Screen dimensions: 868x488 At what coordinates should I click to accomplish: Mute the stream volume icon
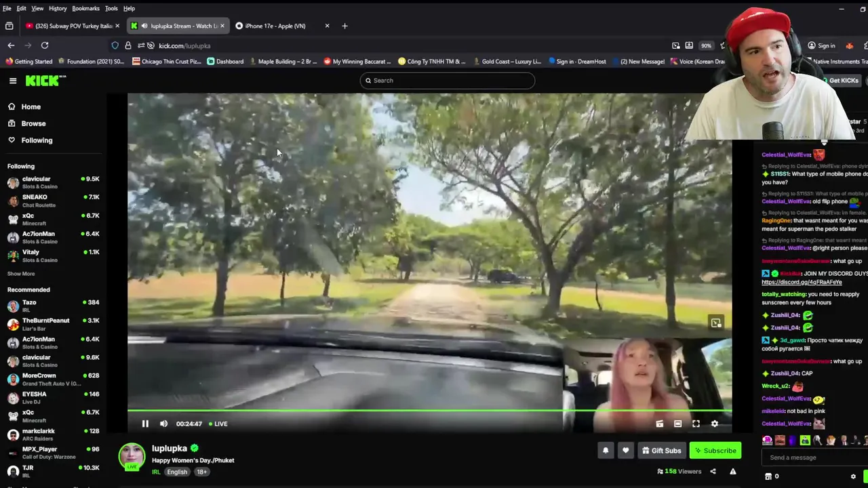click(163, 424)
